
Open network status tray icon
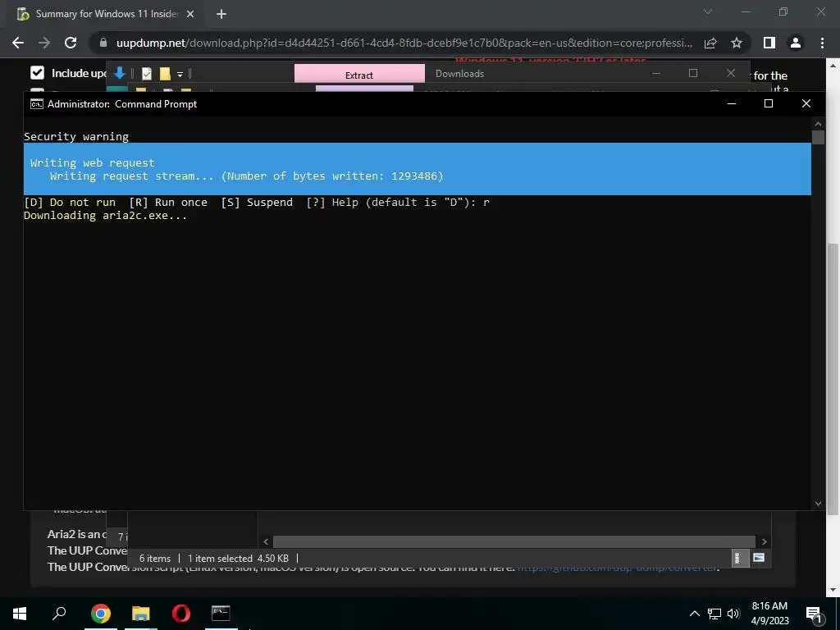pyautogui.click(x=714, y=614)
